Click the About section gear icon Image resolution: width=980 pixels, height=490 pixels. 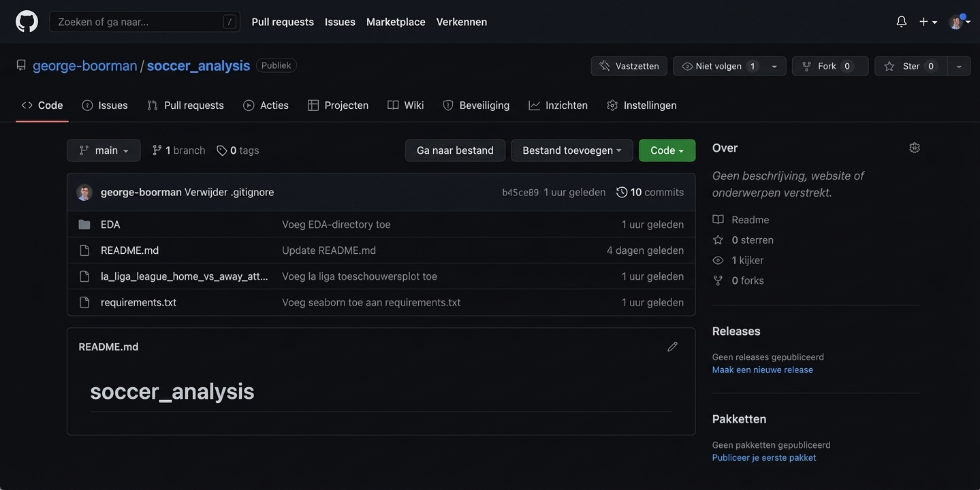point(914,148)
